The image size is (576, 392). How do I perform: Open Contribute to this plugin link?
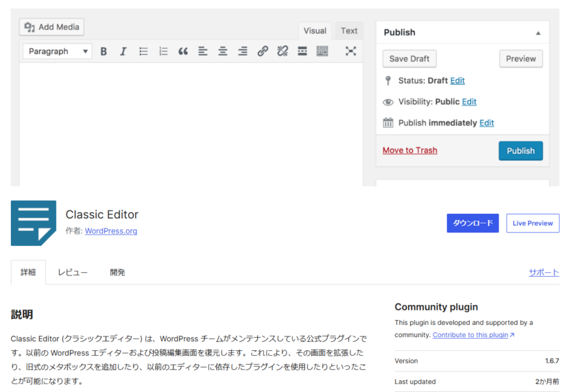[474, 334]
